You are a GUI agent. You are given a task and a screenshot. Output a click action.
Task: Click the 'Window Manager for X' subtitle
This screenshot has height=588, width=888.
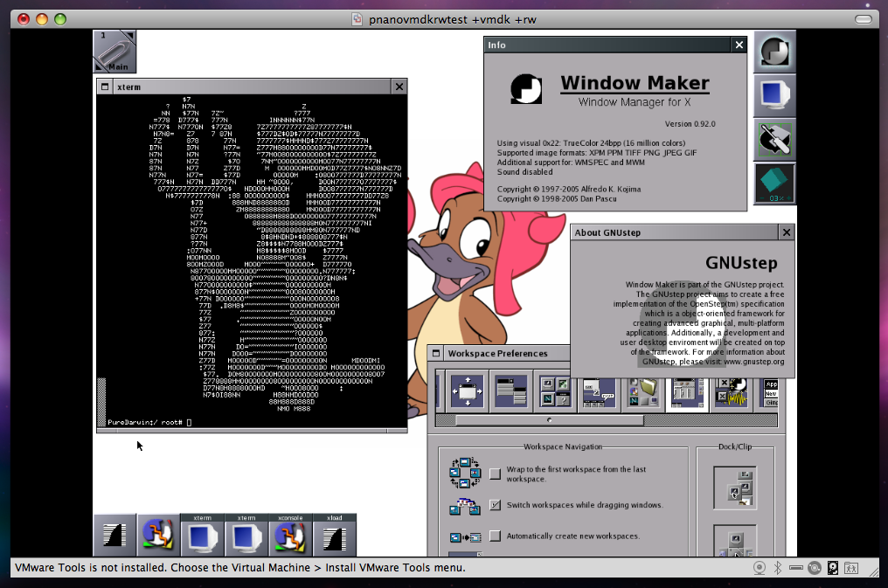[635, 102]
